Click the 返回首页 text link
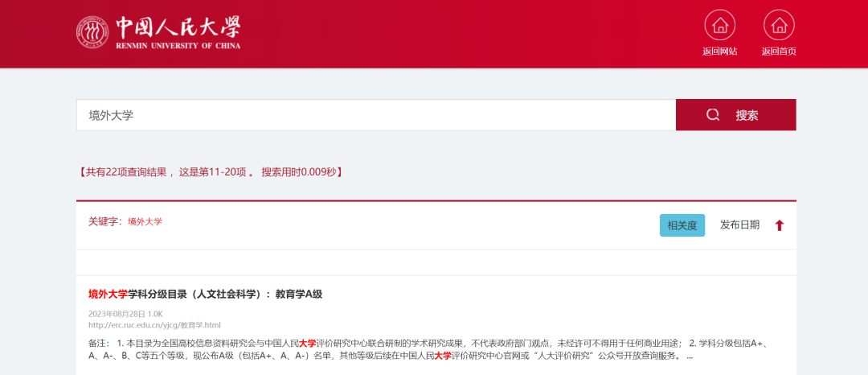Screen dimensions: 868x375 tap(779, 52)
